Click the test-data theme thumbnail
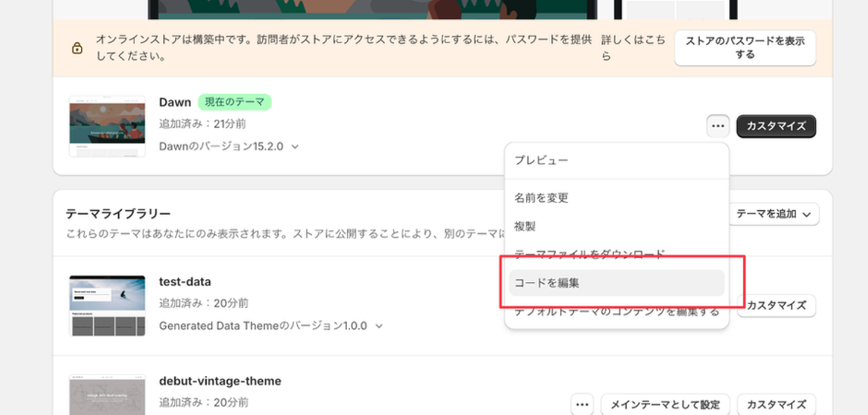The height and width of the screenshot is (415, 868). tap(107, 305)
